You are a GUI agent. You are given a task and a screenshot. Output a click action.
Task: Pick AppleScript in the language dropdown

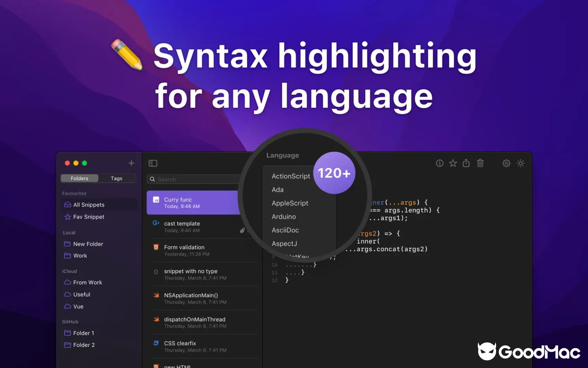pos(290,203)
